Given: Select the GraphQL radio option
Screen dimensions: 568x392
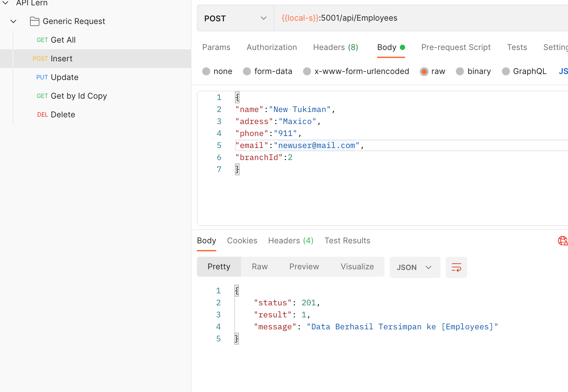Looking at the screenshot, I should click(x=506, y=71).
